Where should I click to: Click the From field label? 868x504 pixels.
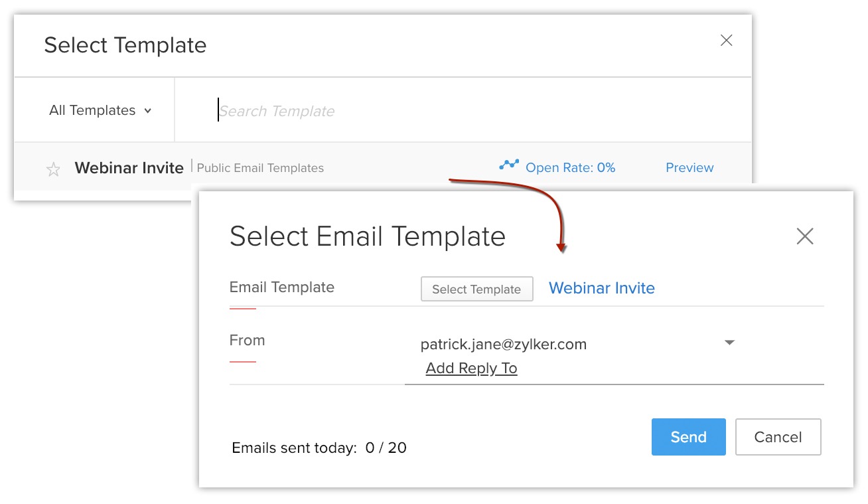point(247,341)
